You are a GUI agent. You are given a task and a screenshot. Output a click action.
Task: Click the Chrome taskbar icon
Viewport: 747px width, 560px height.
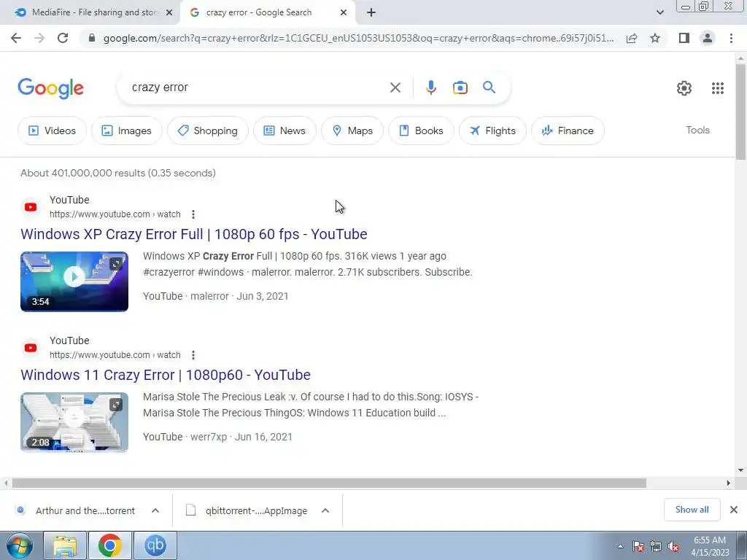click(109, 545)
